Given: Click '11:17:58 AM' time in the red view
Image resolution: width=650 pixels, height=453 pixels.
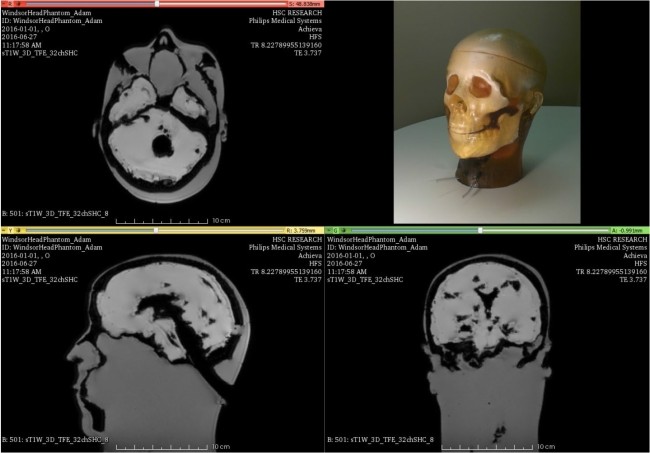Looking at the screenshot, I should pyautogui.click(x=22, y=45).
